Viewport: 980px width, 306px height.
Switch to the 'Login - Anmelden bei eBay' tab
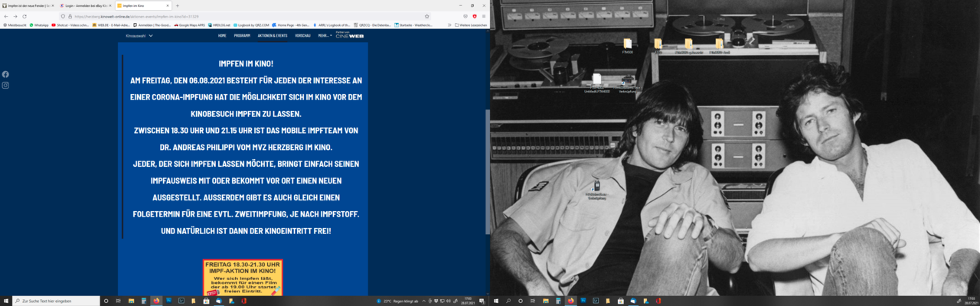tap(84, 5)
